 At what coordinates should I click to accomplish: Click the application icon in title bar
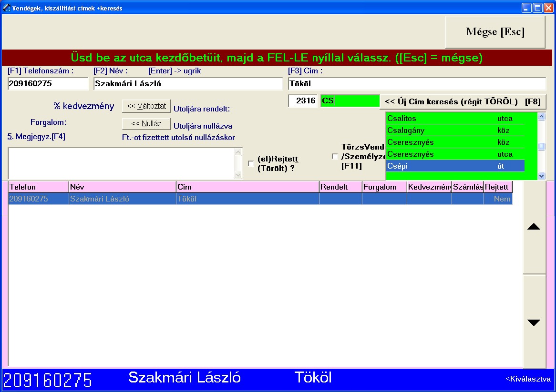point(6,8)
